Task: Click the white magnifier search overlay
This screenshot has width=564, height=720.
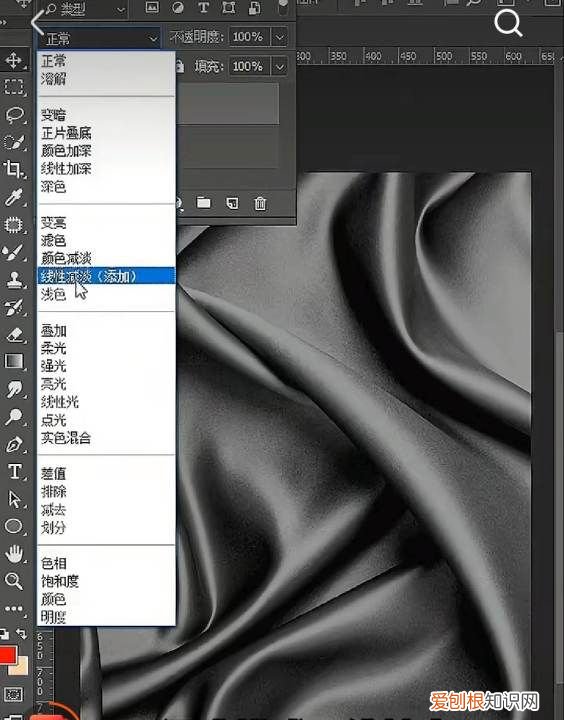Action: click(x=508, y=22)
